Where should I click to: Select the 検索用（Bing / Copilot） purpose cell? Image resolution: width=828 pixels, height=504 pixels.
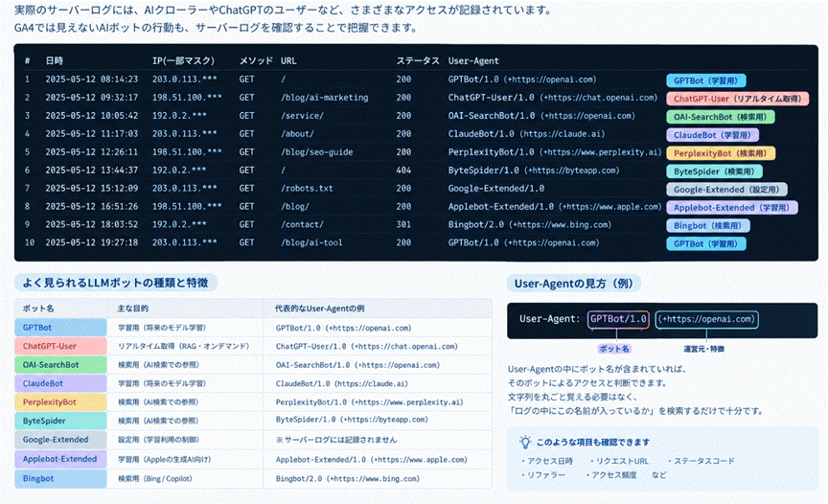tap(154, 479)
